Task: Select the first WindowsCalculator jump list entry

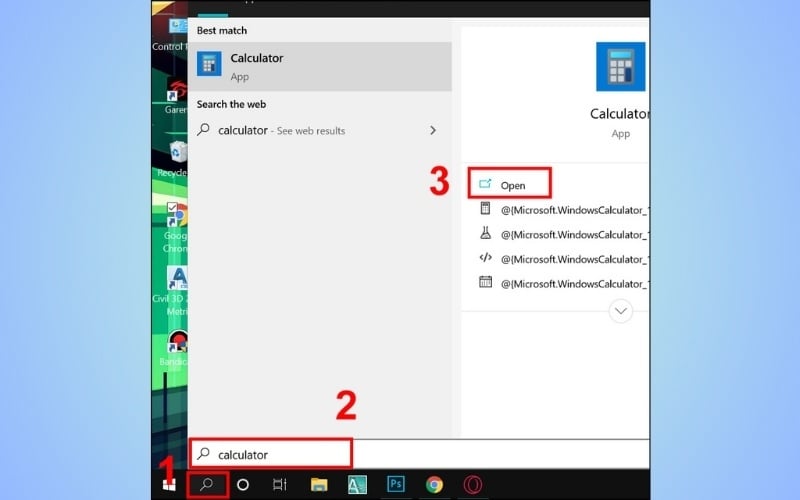Action: (570, 210)
